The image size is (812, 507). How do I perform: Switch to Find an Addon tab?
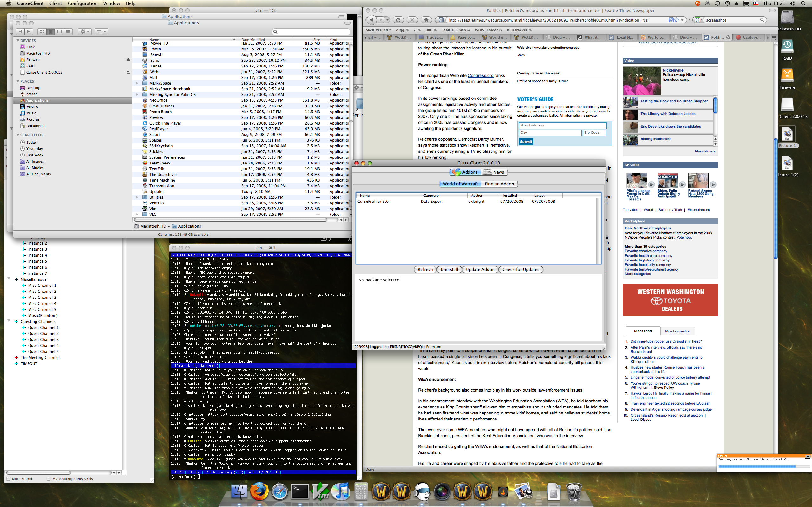point(499,184)
